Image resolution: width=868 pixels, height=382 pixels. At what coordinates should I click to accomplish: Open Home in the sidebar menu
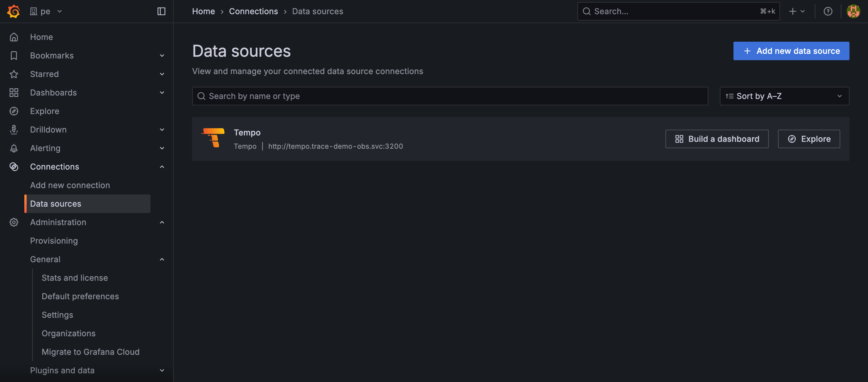coord(41,37)
